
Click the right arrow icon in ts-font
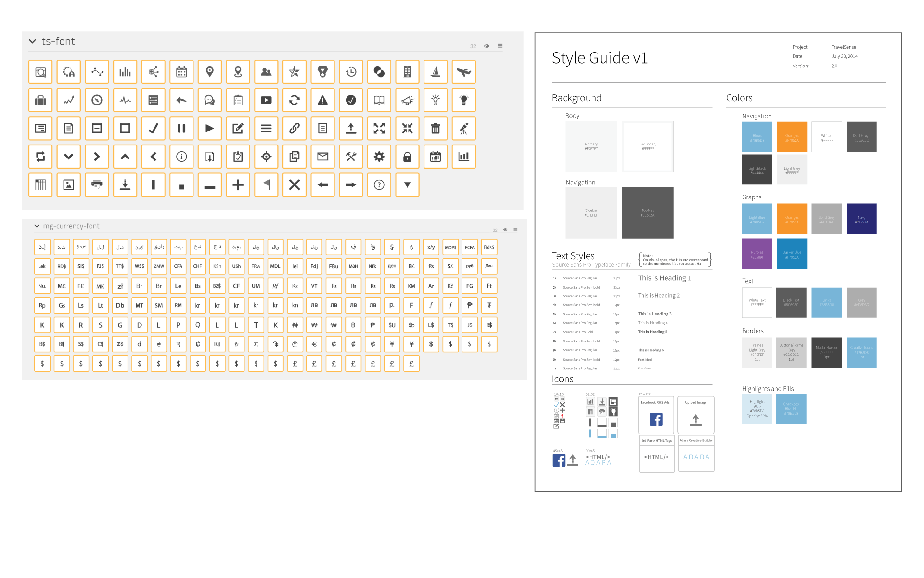coord(351,185)
